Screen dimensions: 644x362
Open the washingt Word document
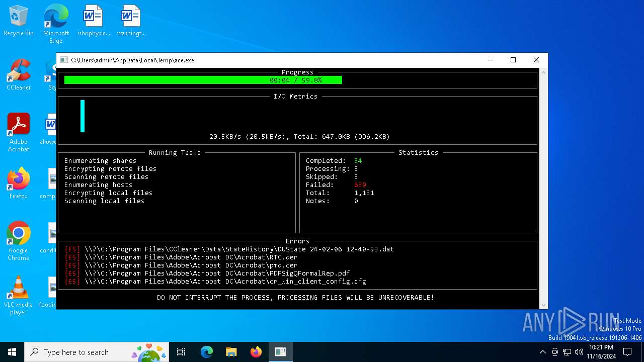131,21
